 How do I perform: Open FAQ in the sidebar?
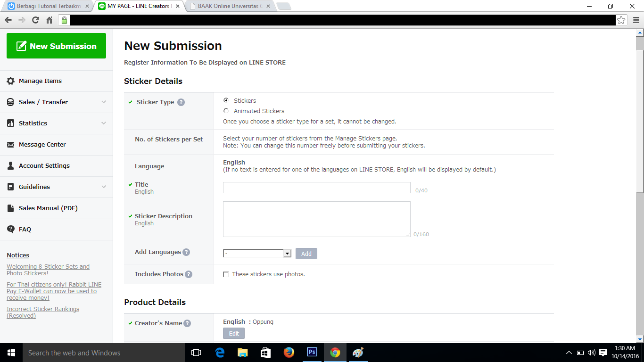pyautogui.click(x=25, y=230)
